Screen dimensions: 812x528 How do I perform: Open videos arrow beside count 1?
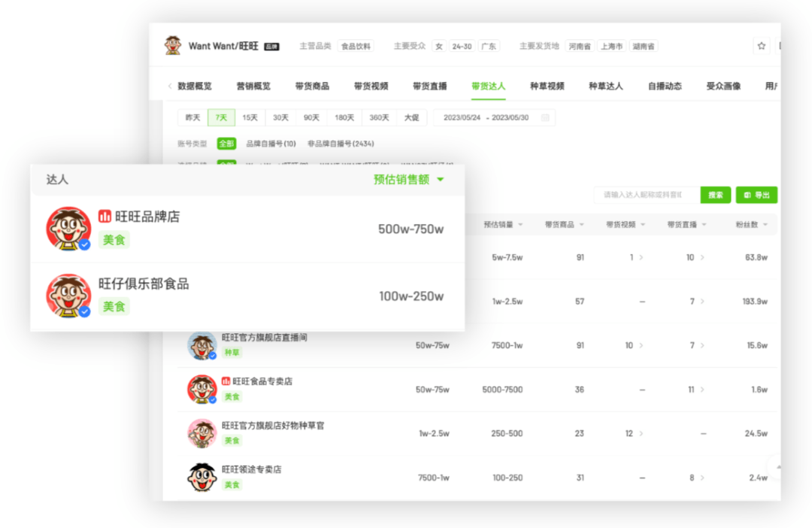click(x=641, y=257)
